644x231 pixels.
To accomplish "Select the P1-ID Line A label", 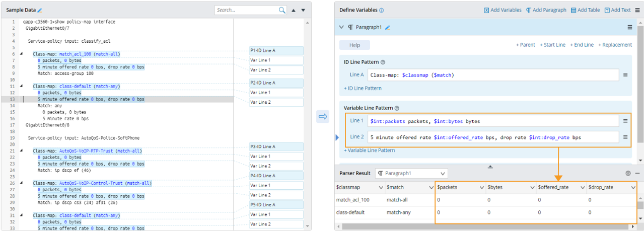I will (x=276, y=50).
